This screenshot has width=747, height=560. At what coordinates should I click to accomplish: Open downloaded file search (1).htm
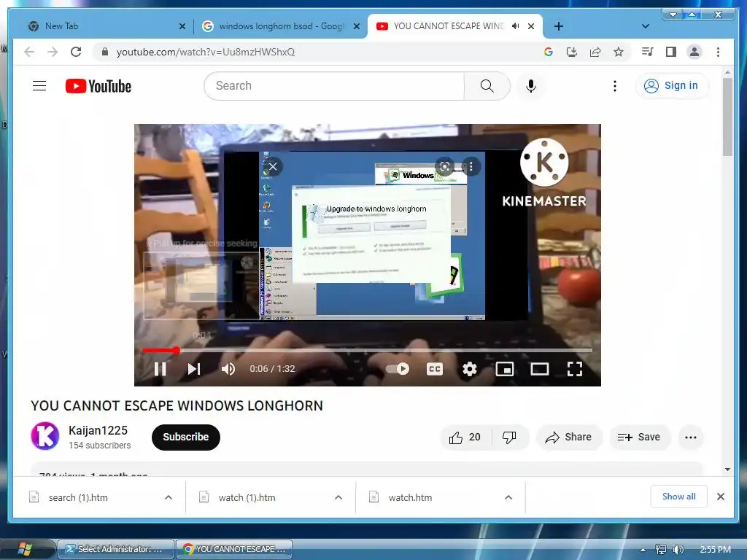pos(78,497)
